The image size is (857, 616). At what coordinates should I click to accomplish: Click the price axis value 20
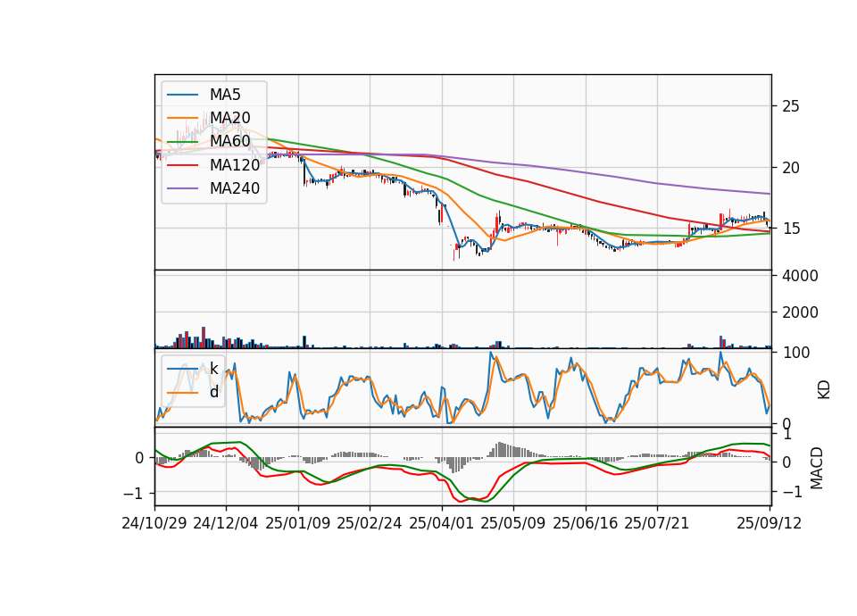[791, 168]
